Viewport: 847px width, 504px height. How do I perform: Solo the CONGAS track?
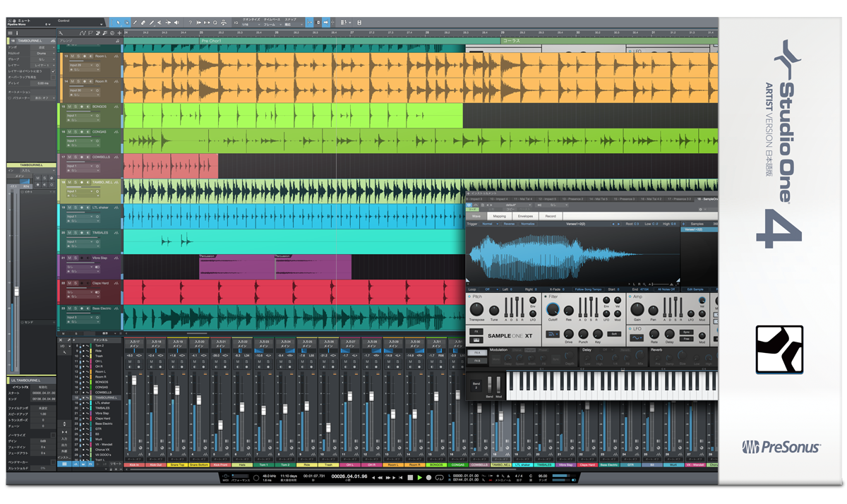[x=76, y=132]
